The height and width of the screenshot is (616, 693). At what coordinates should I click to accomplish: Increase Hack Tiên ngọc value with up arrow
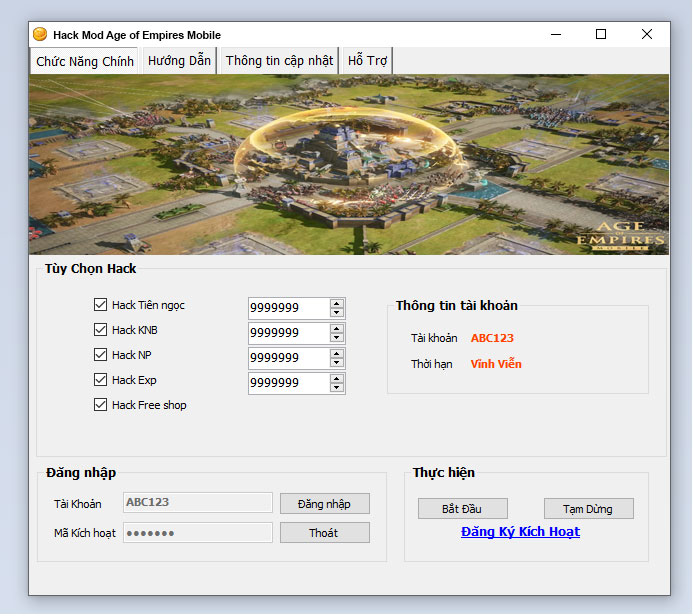[337, 304]
